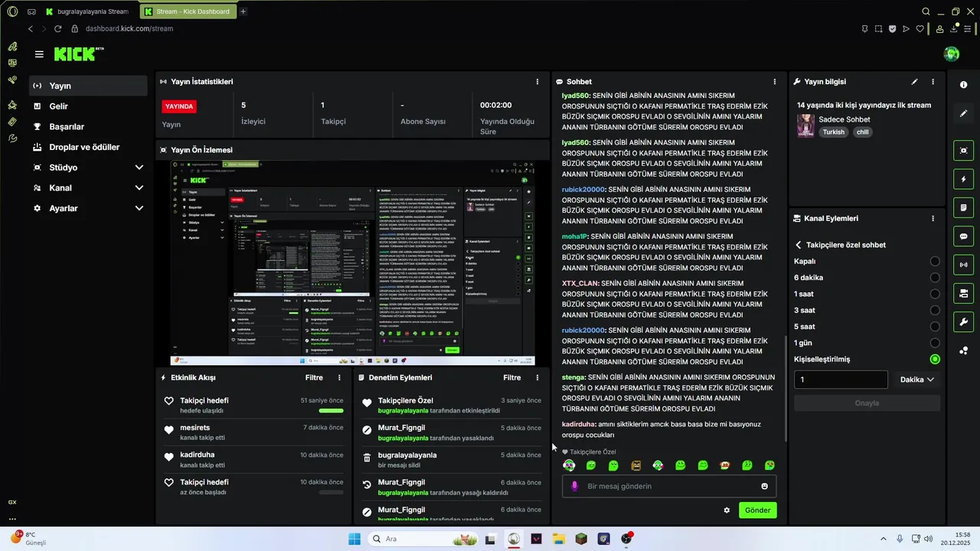Open the Etkinlik Akışı three-dot menu

tap(339, 377)
